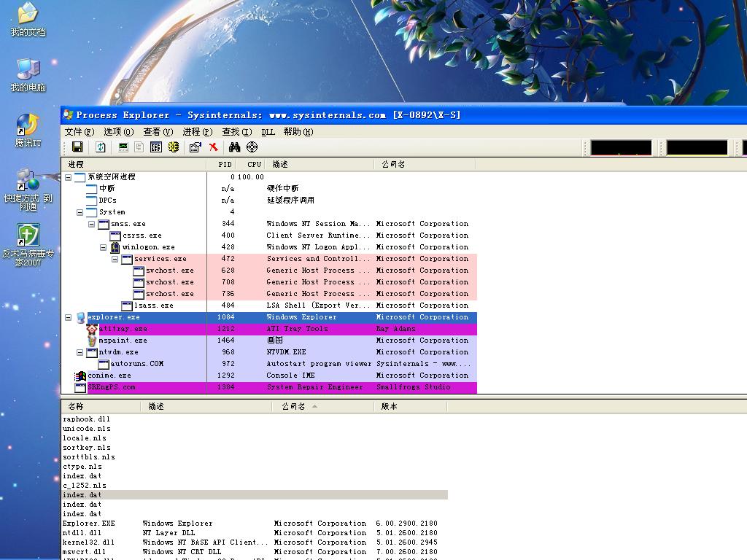Collapse the ntvdm.exe tree node
Viewport: 747px width, 560px height.
pos(80,352)
